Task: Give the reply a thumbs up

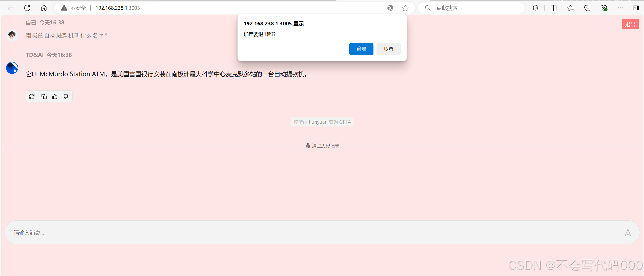Action: [x=55, y=97]
